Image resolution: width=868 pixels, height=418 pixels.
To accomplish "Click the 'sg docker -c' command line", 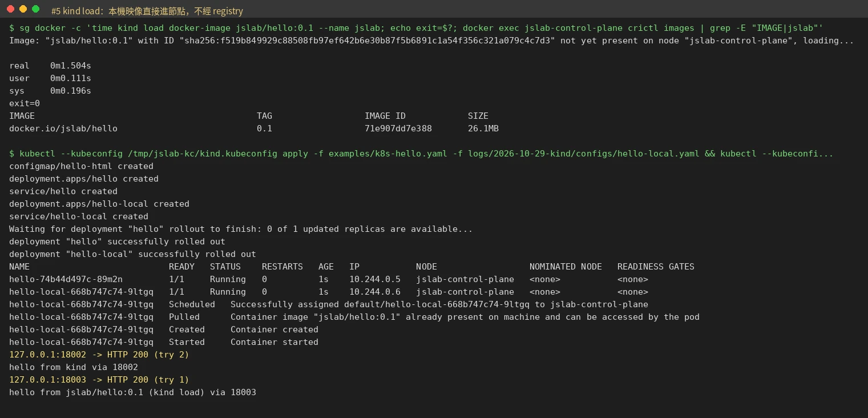I will (x=416, y=28).
